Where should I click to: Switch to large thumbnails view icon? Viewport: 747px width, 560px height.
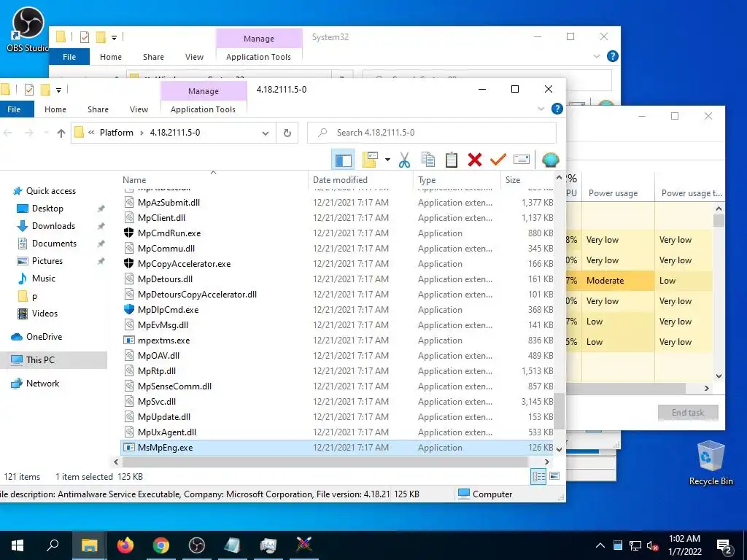(554, 476)
